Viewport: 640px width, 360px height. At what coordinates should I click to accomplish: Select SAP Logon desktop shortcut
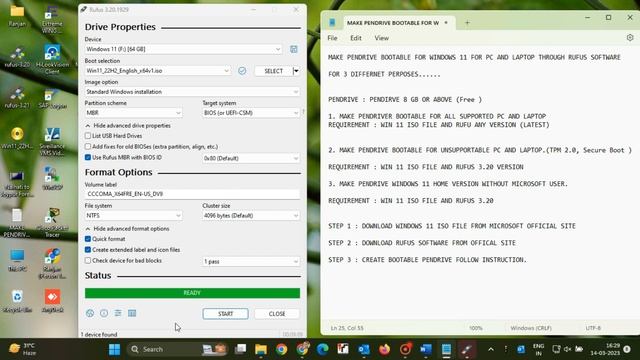[52, 98]
